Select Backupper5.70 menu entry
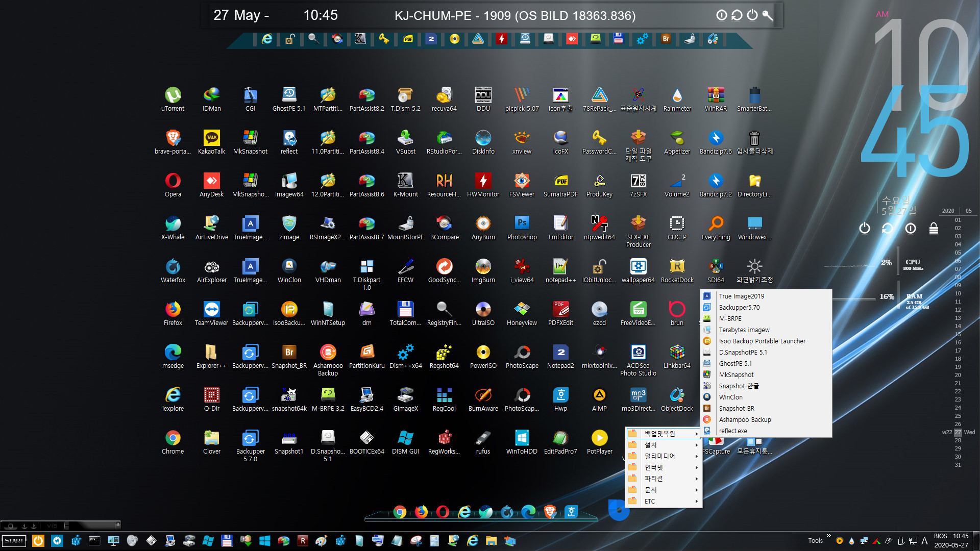980x551 pixels. click(x=766, y=307)
